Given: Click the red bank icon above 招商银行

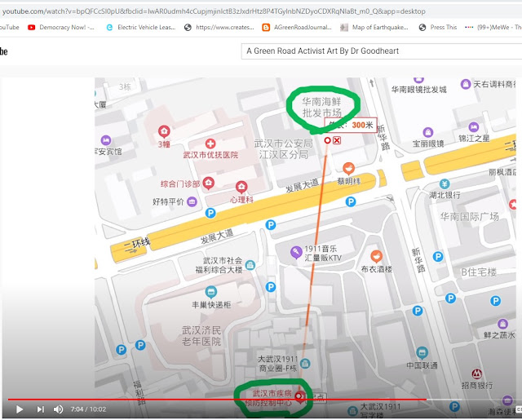Looking at the screenshot, I should pyautogui.click(x=476, y=374).
